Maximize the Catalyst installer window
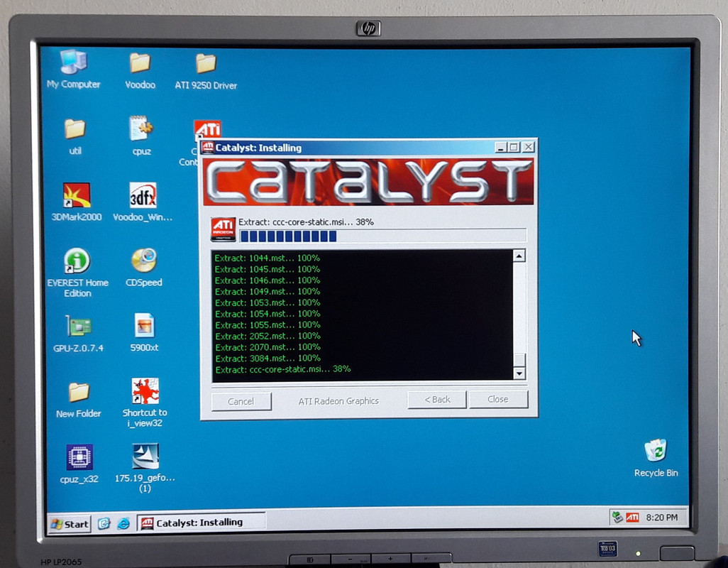The height and width of the screenshot is (568, 728). pos(514,147)
